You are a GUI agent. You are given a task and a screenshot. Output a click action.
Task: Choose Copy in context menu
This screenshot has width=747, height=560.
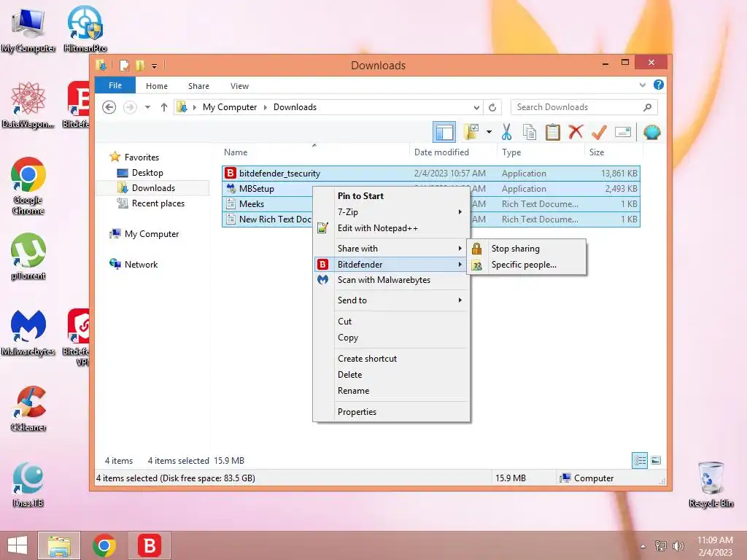click(x=392, y=338)
